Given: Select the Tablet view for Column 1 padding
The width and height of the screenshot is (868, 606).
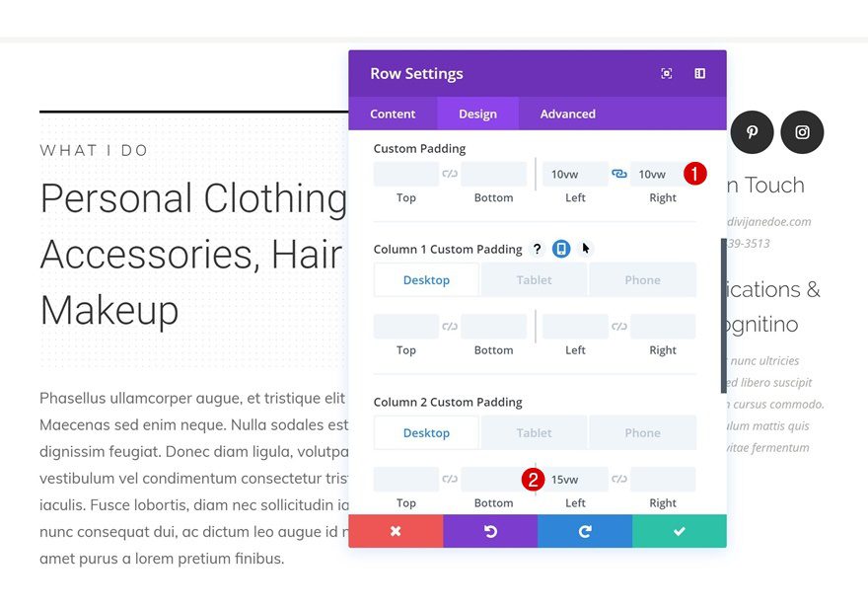Looking at the screenshot, I should 534,279.
